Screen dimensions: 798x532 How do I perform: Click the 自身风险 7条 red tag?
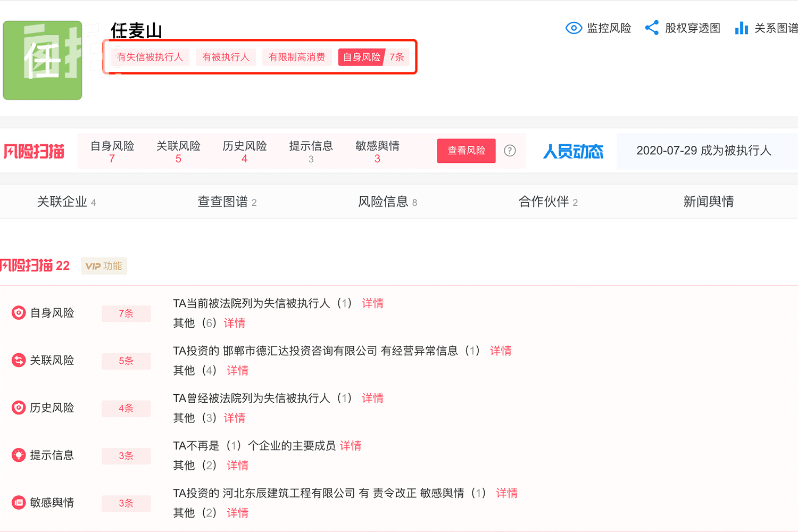click(374, 57)
